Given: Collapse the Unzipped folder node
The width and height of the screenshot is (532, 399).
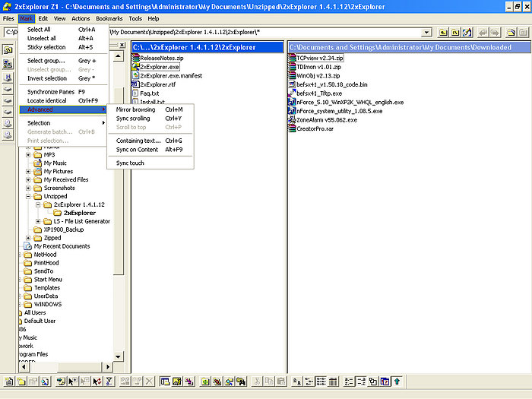Looking at the screenshot, I should (29, 196).
